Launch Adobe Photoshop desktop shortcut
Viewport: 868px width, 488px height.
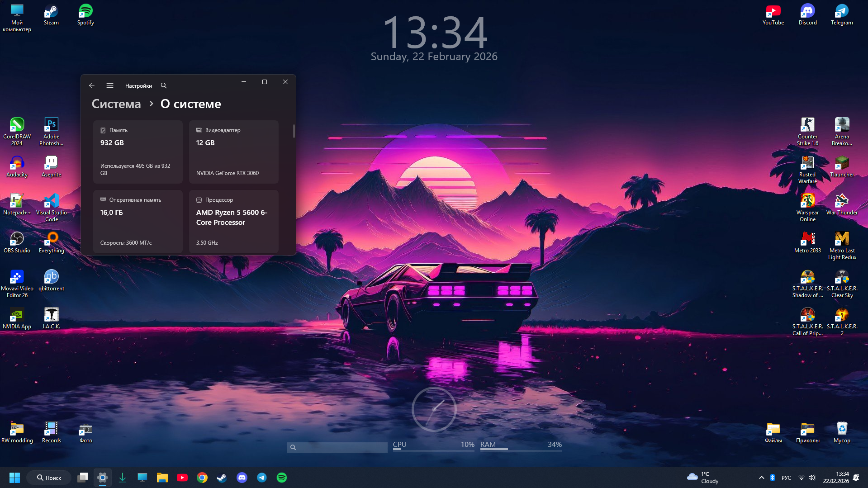pyautogui.click(x=51, y=132)
